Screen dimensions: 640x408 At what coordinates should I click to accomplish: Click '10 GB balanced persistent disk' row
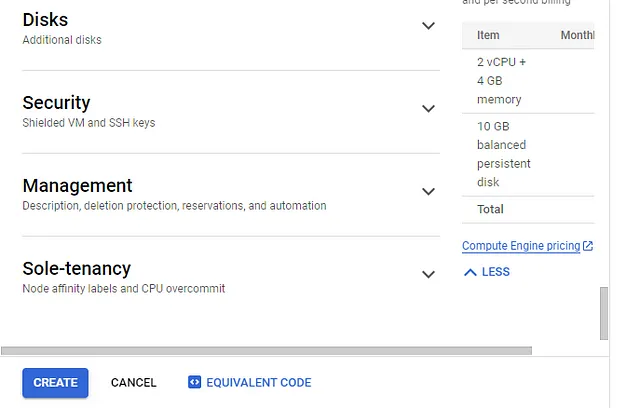pyautogui.click(x=528, y=155)
